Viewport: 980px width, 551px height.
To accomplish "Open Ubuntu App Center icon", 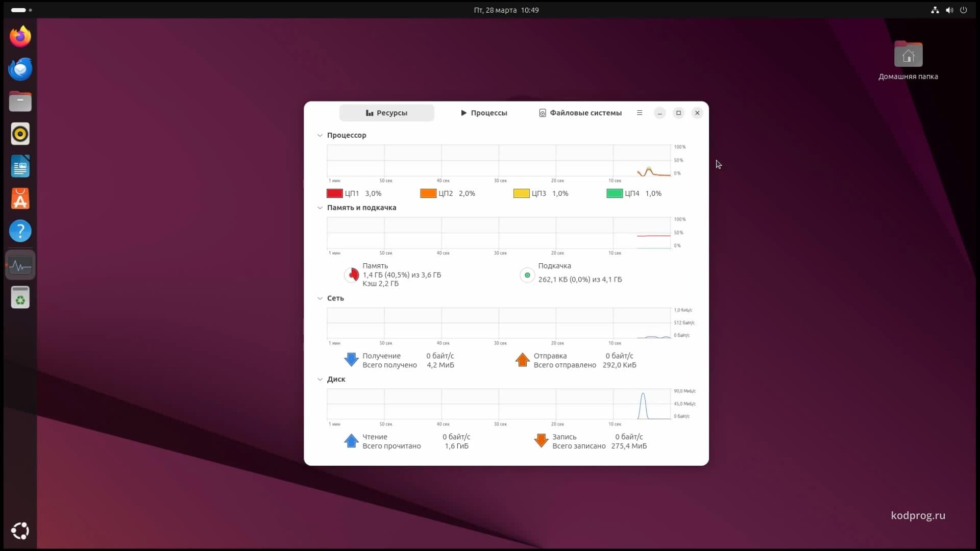I will tap(20, 199).
